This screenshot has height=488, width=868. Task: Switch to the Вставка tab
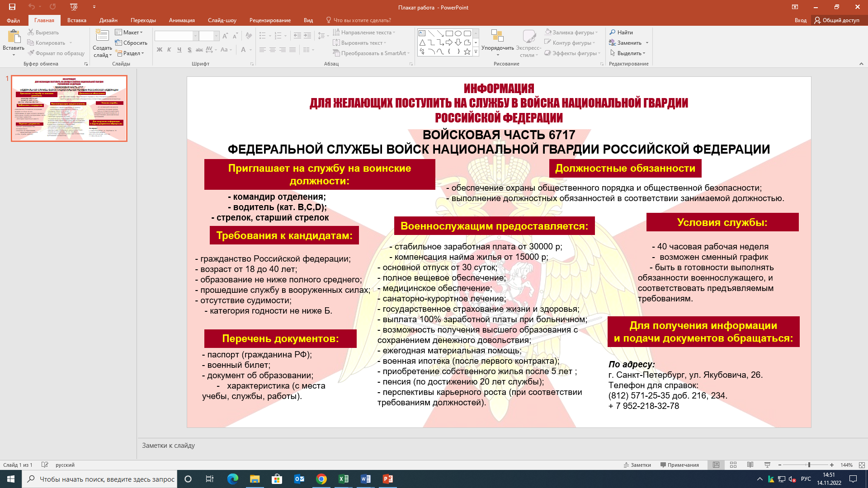(x=77, y=20)
